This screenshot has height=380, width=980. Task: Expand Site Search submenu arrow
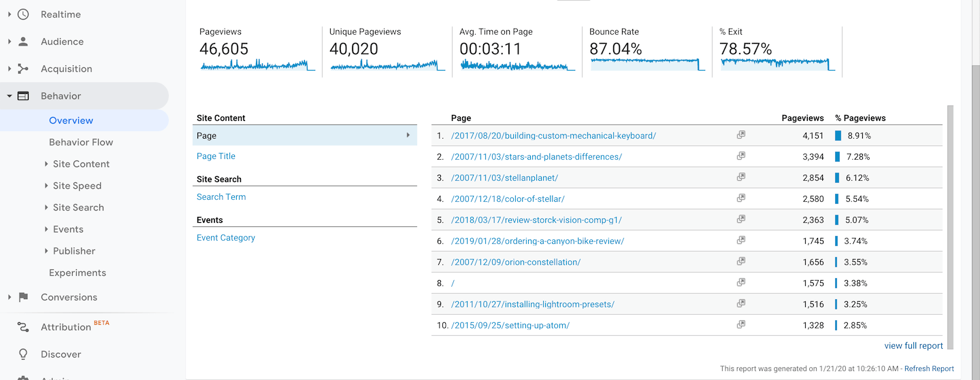pos(46,207)
